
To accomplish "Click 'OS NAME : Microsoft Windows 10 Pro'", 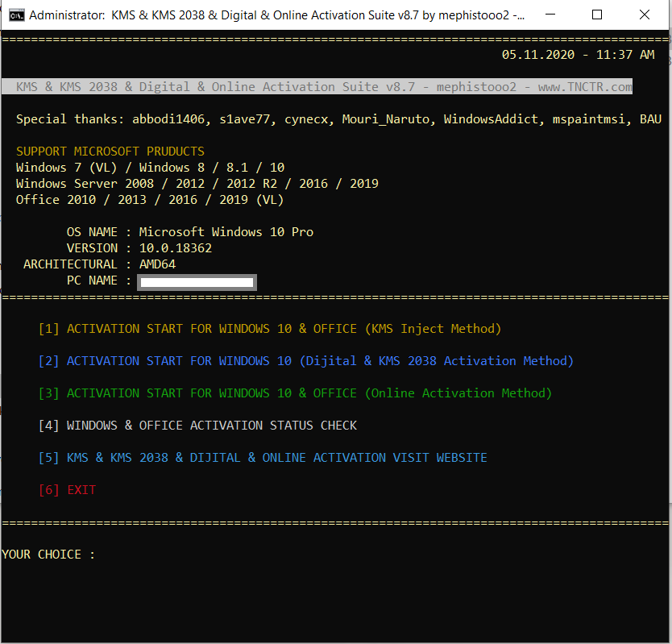I will [190, 232].
